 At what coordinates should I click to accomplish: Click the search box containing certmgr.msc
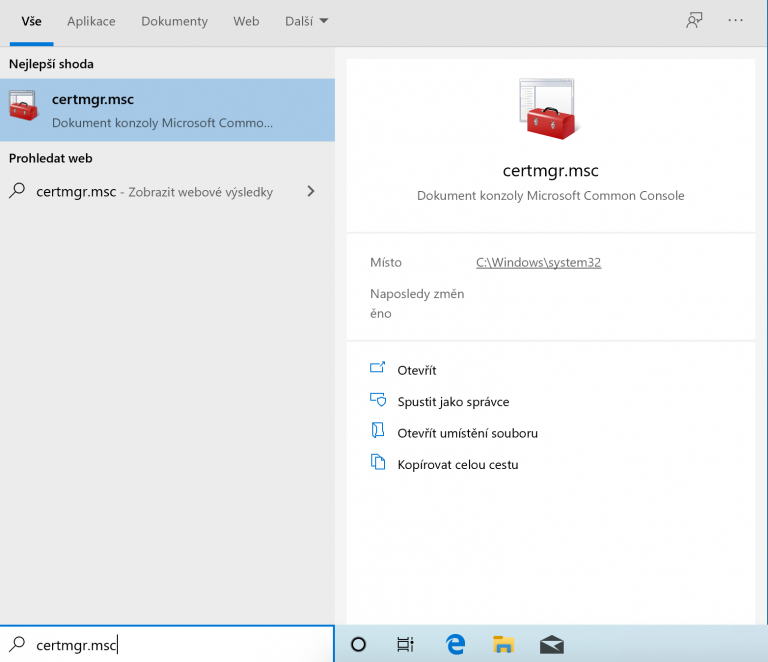pos(167,644)
